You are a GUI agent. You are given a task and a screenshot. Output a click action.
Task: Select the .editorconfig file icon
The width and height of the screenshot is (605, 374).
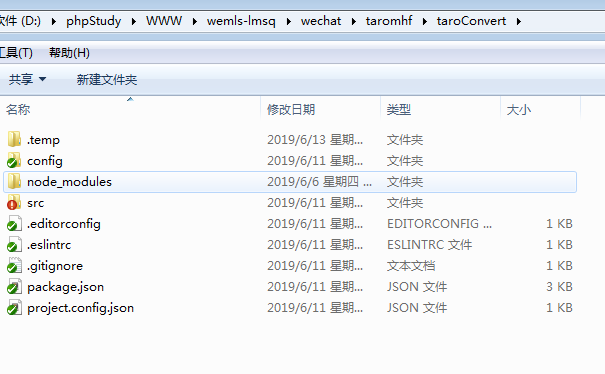point(14,223)
